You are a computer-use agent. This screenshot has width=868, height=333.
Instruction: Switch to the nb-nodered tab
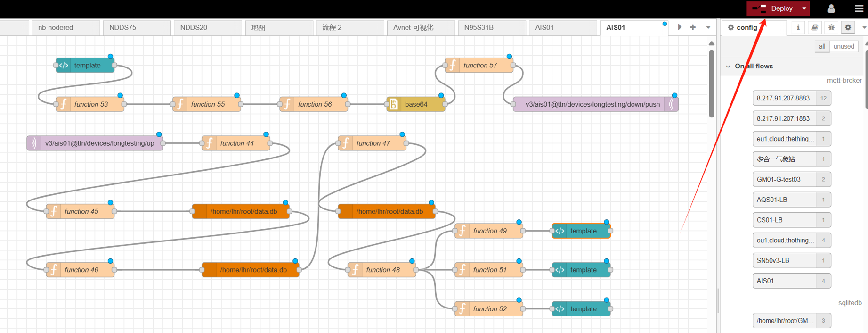tap(66, 27)
